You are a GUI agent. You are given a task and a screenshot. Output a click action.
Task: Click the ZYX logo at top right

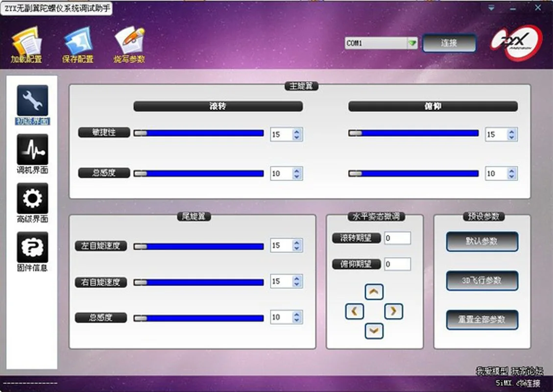coord(516,43)
